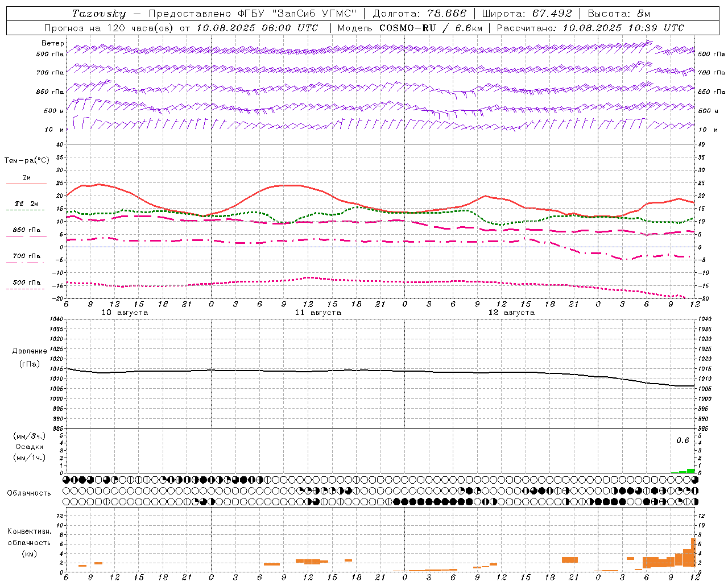Click the Ветер section label
The width and height of the screenshot is (728, 582).
click(52, 43)
